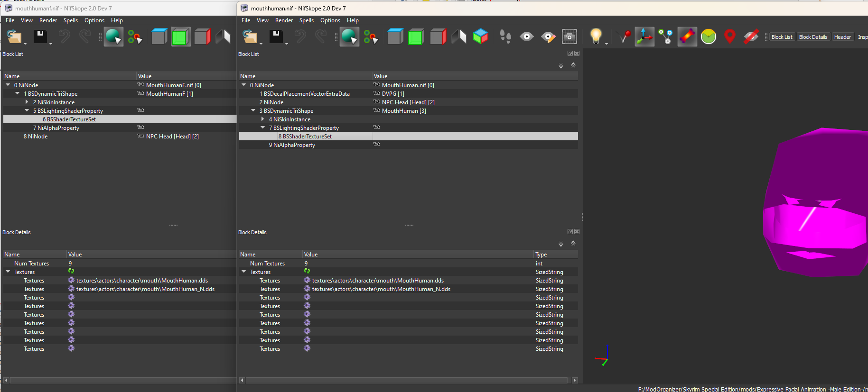Click the Block List toolbar button
The width and height of the screenshot is (868, 392).
[782, 37]
